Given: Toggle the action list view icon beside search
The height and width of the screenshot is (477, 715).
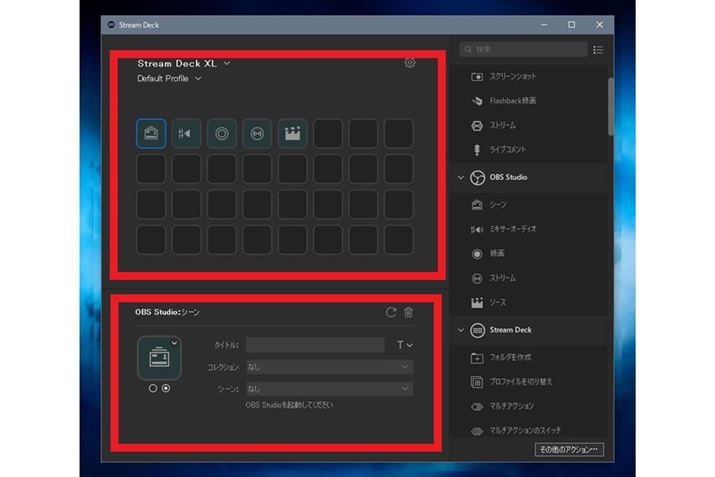Looking at the screenshot, I should click(598, 49).
